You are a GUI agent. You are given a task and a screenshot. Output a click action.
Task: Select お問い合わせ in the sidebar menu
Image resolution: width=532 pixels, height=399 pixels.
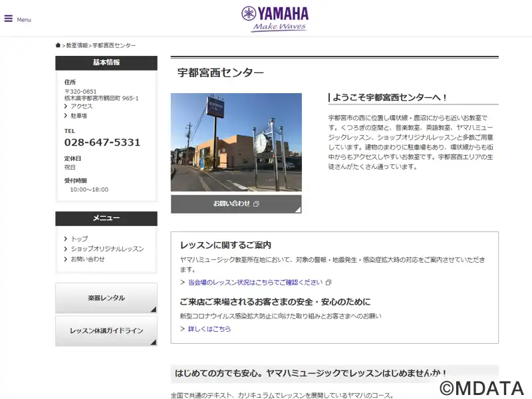pos(88,259)
